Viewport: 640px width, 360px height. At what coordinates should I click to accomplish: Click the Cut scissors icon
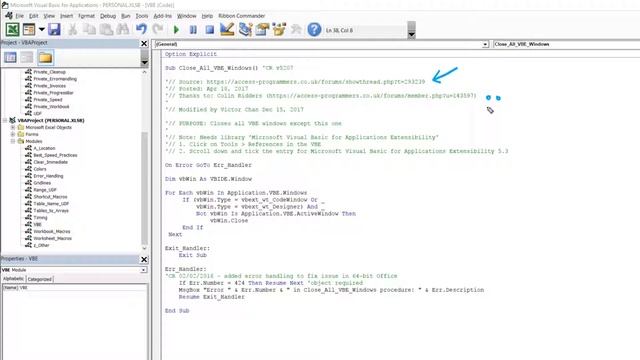pos(72,29)
